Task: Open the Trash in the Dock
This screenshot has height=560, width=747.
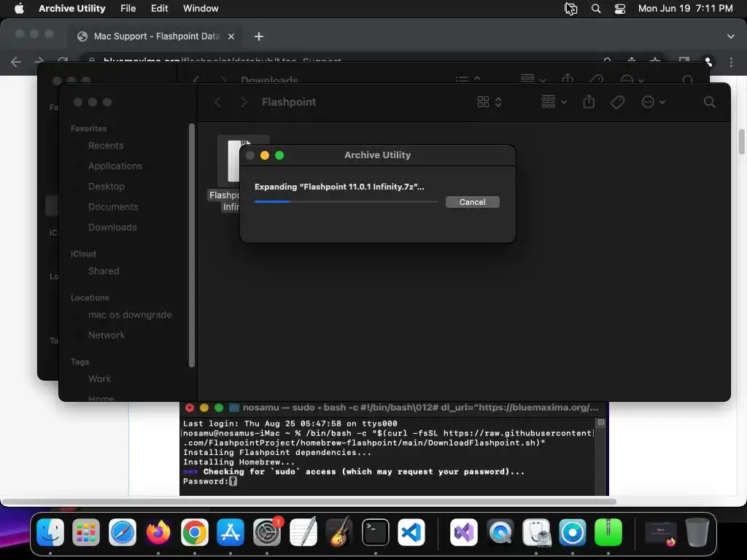Action: coord(697,532)
